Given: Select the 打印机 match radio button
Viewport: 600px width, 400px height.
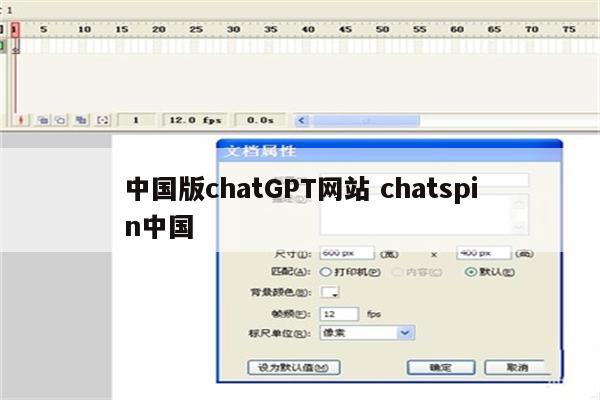Looking at the screenshot, I should 325,272.
